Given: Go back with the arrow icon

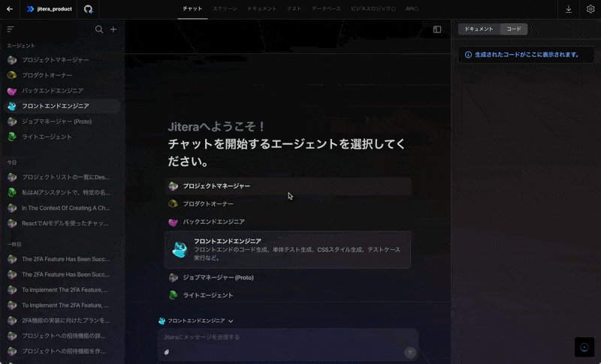Looking at the screenshot, I should [10, 9].
